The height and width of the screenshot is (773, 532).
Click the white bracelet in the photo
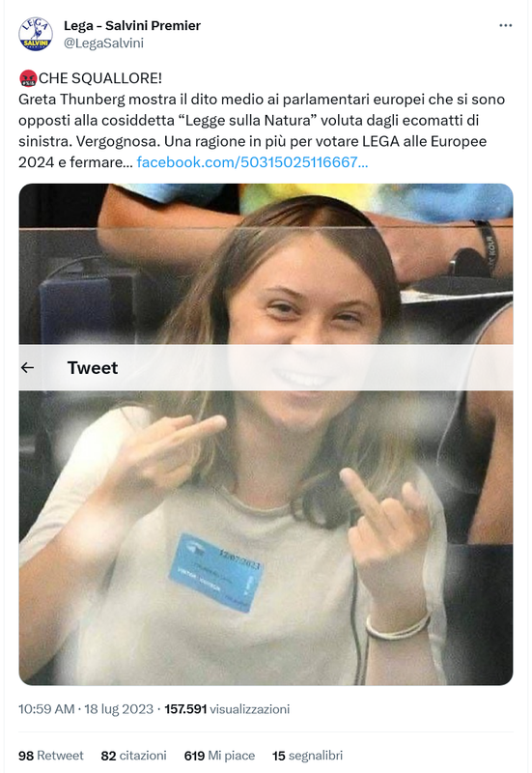click(398, 625)
